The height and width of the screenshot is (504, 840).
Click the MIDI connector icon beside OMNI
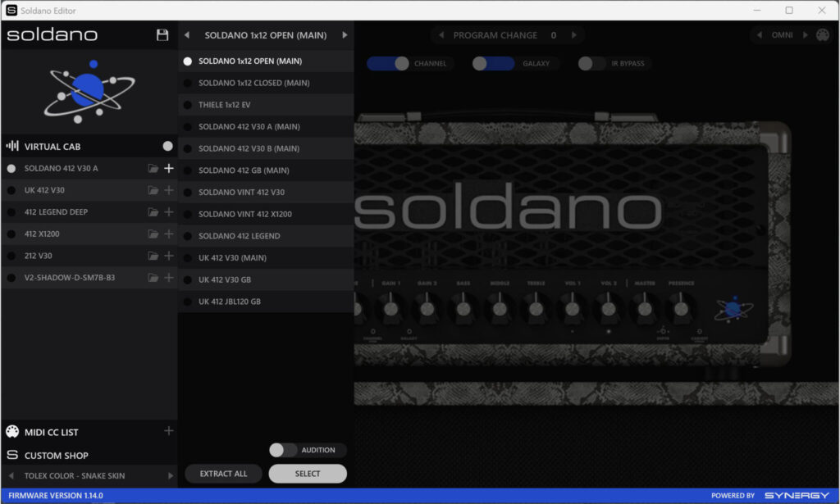[822, 34]
